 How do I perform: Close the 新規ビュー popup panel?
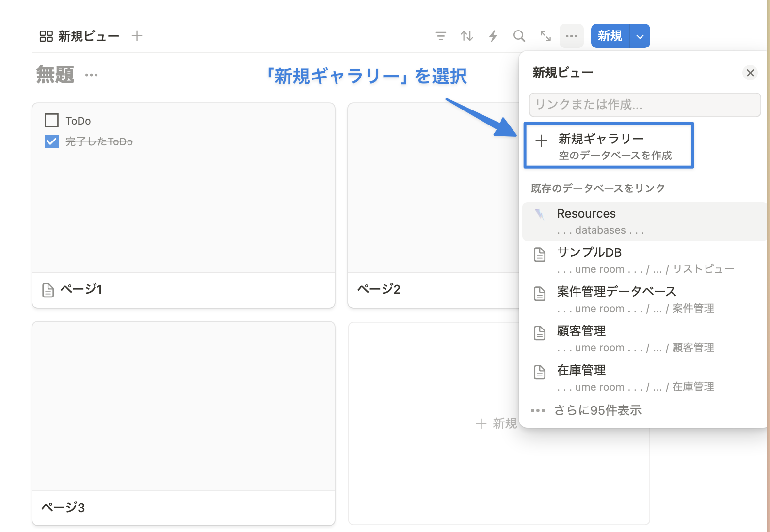click(750, 73)
